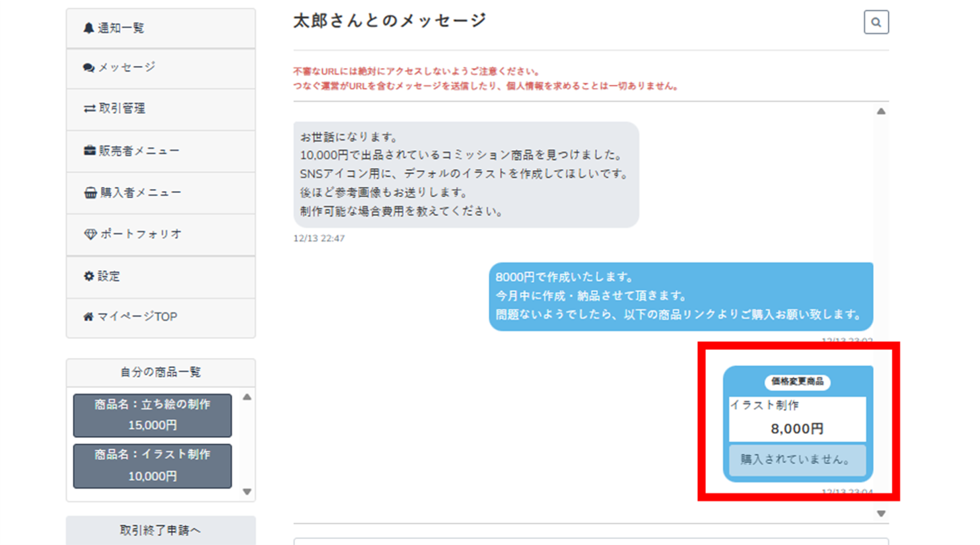This screenshot has height=545, width=980.
Task: Click the heading 太郎さんとのメッセージ
Action: (x=390, y=21)
